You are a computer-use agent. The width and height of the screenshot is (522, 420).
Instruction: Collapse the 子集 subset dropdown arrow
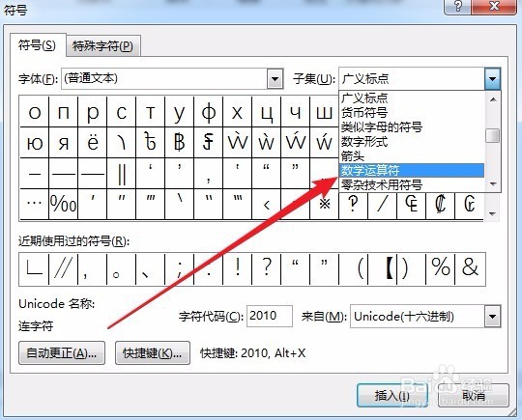coord(492,79)
